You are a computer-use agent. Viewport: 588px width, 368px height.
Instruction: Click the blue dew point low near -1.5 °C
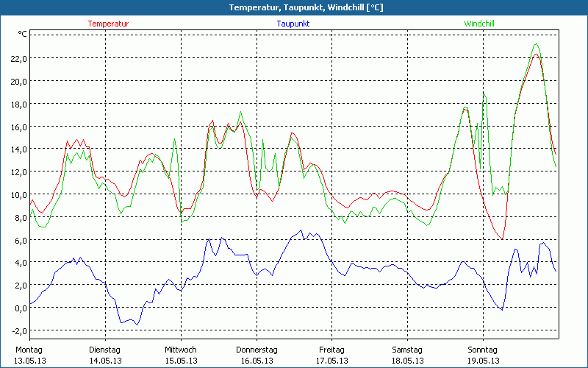pos(137,325)
